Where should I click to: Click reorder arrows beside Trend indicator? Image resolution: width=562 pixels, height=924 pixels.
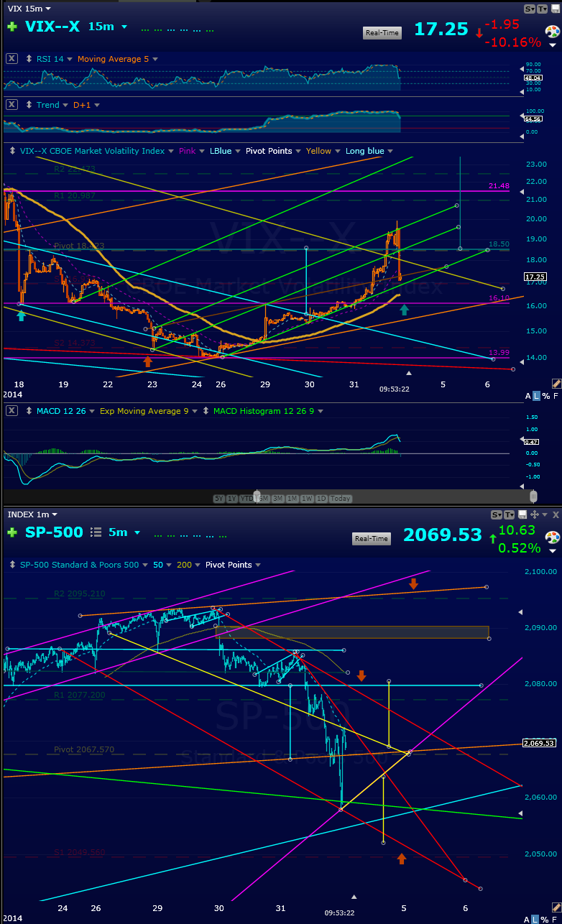(29, 105)
